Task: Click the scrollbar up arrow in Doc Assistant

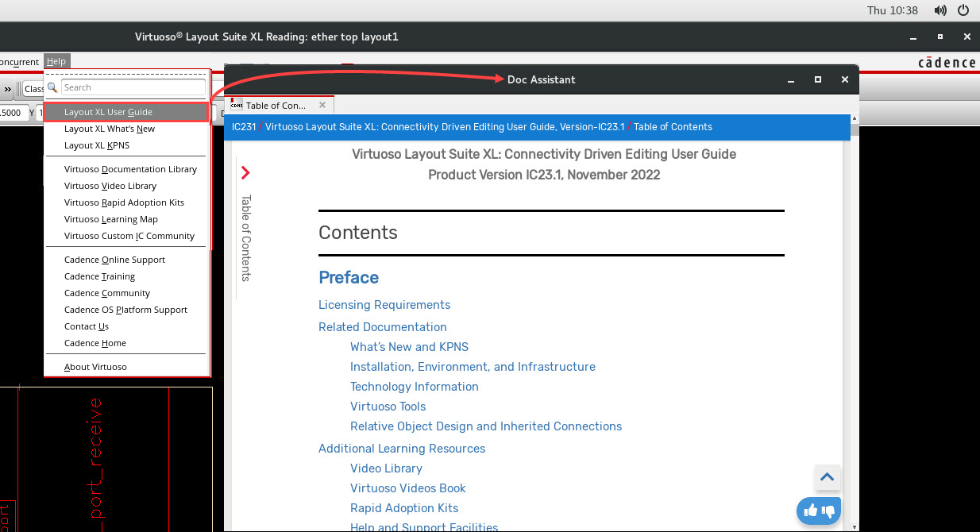Action: tap(855, 118)
